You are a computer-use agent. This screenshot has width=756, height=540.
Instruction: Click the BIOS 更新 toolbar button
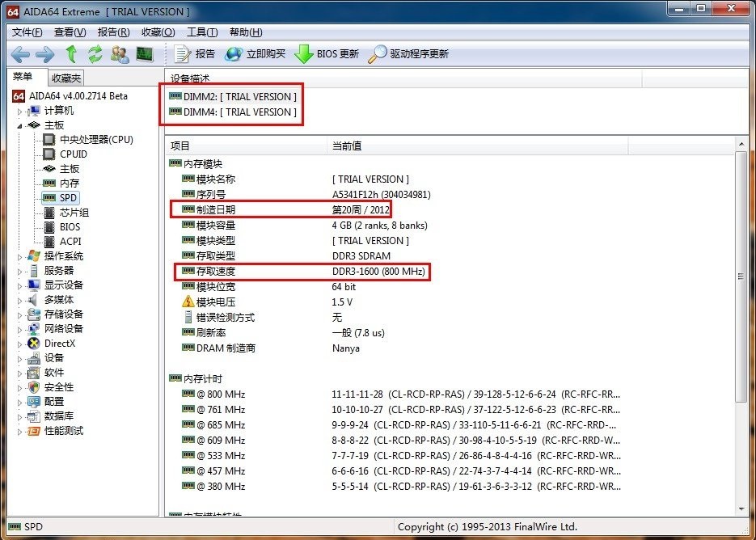click(x=327, y=54)
